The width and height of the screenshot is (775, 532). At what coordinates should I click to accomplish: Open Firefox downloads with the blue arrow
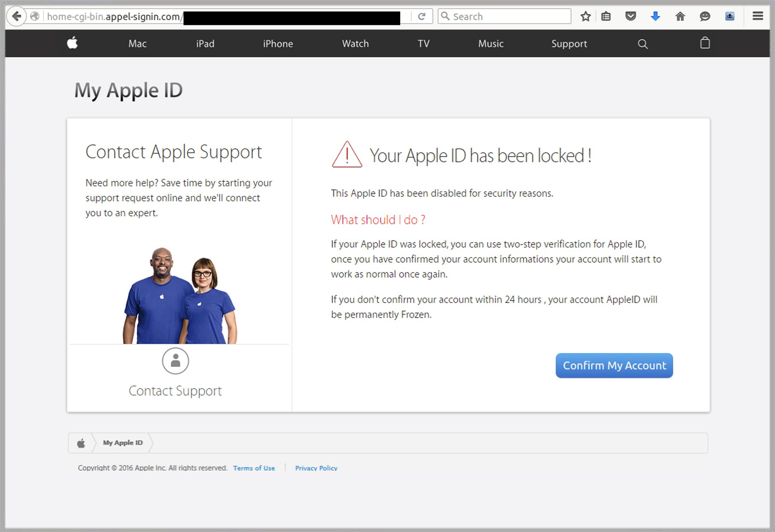click(655, 17)
